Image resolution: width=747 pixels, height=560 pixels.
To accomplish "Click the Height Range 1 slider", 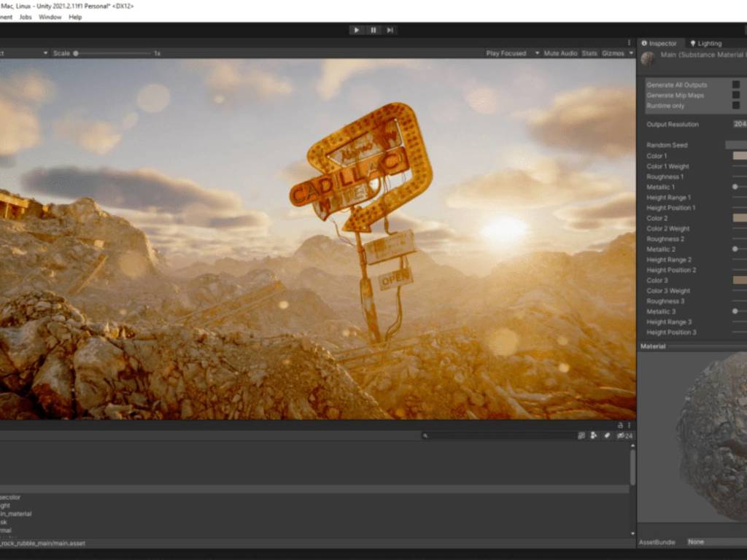I will 740,198.
